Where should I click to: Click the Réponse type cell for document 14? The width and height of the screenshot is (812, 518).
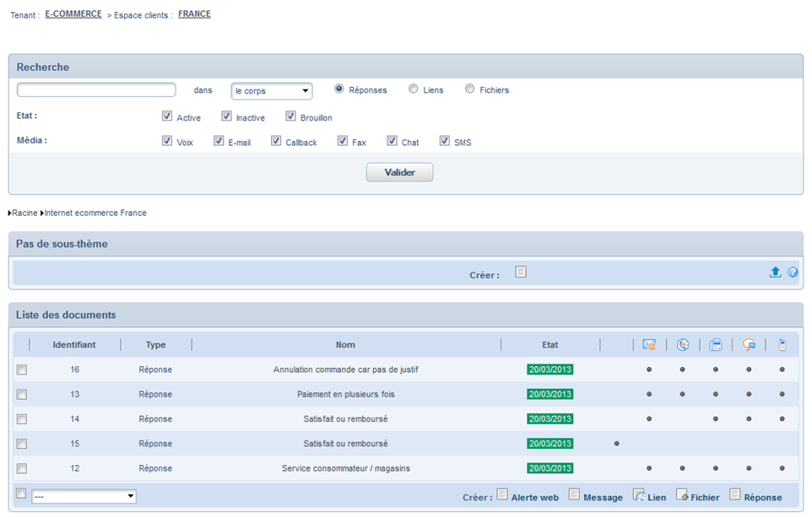click(x=155, y=419)
